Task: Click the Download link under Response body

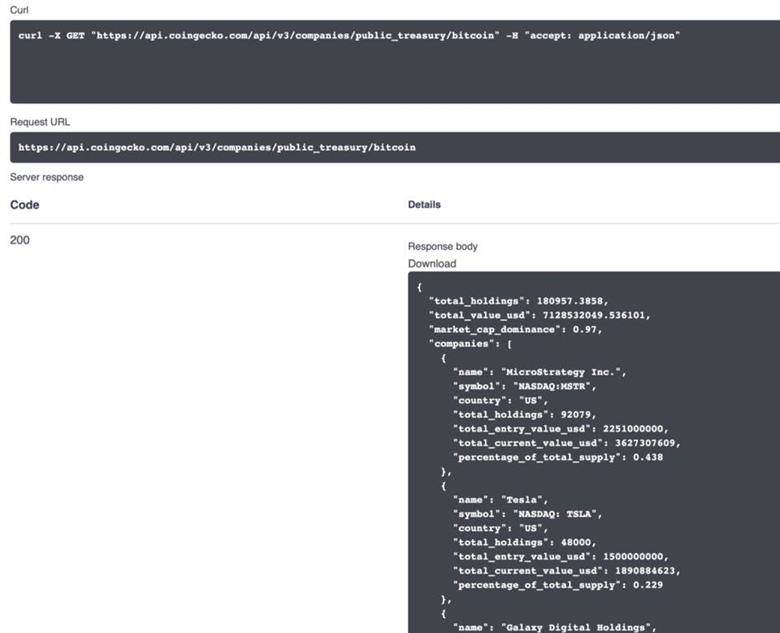Action: (x=432, y=264)
